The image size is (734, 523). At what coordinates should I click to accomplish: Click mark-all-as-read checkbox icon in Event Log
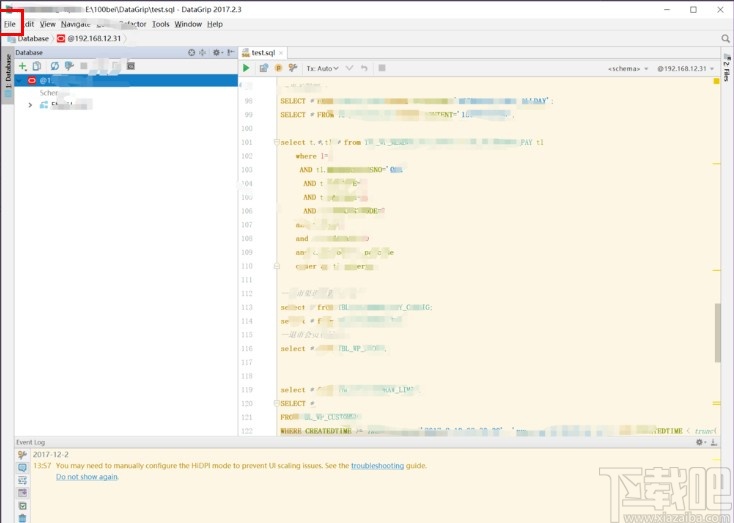click(x=22, y=506)
